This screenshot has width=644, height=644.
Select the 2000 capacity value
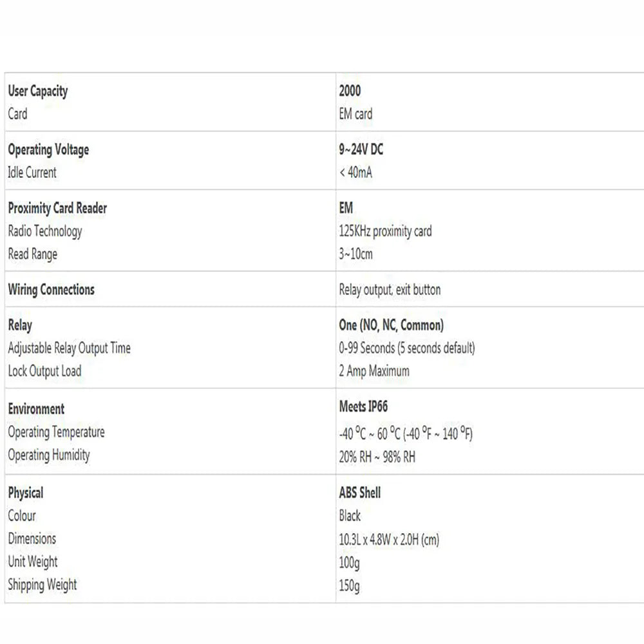(350, 91)
